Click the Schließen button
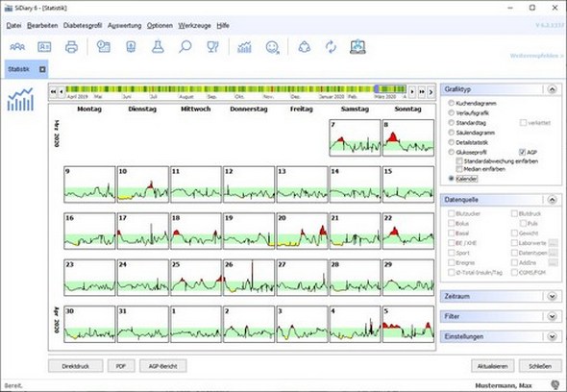The image size is (567, 392). [540, 366]
